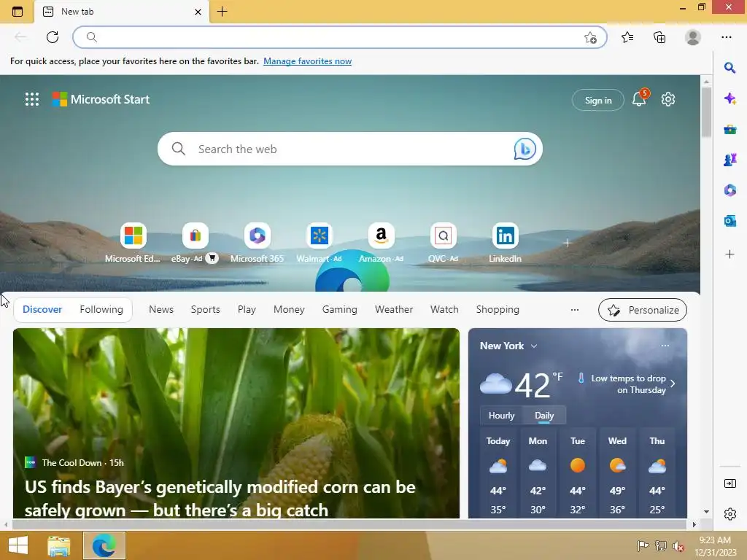
Task: Click the Edge icon on the taskbar
Action: pyautogui.click(x=104, y=545)
